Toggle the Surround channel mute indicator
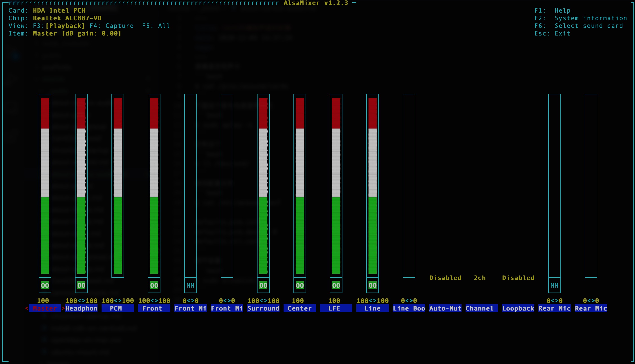The height and width of the screenshot is (364, 635). [x=263, y=285]
